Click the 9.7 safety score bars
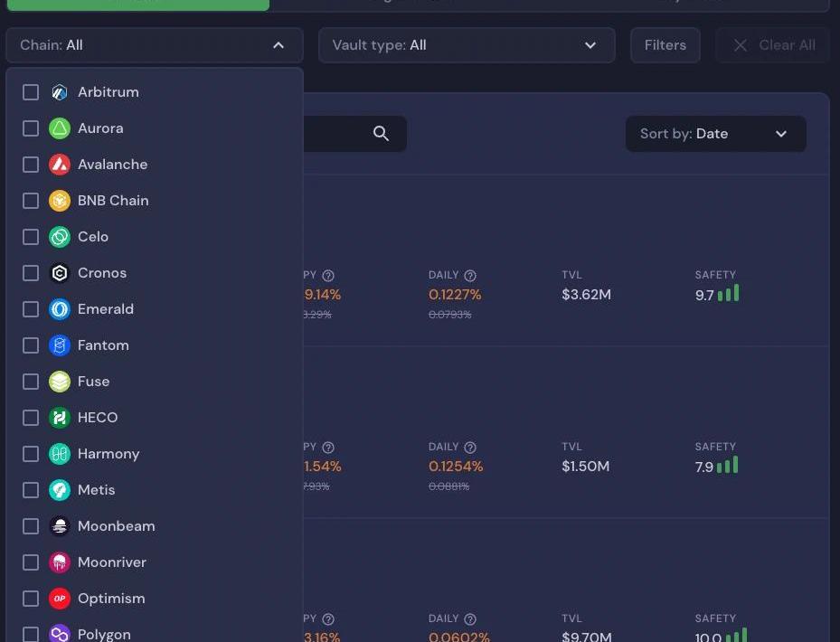The height and width of the screenshot is (642, 840). (728, 294)
